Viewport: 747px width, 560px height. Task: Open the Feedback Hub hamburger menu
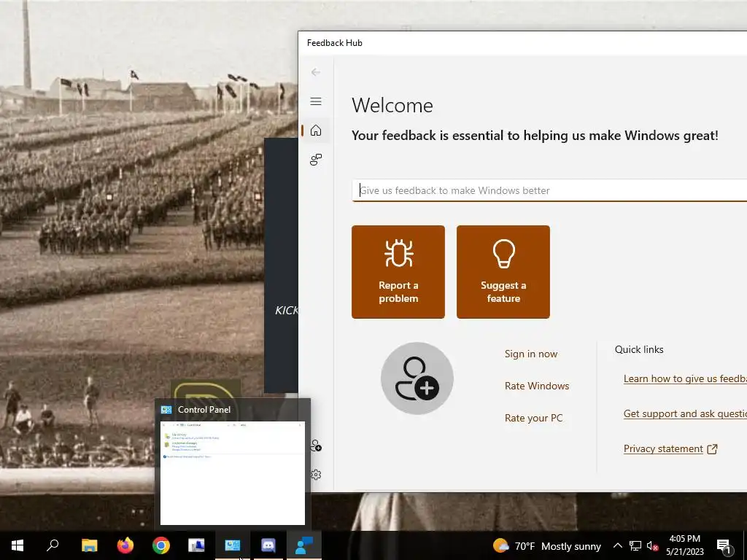[x=315, y=101]
